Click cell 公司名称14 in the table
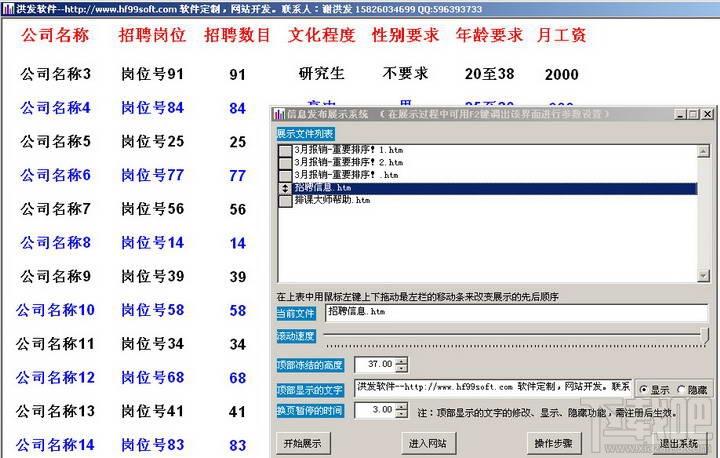Image resolution: width=720 pixels, height=458 pixels. (x=55, y=445)
